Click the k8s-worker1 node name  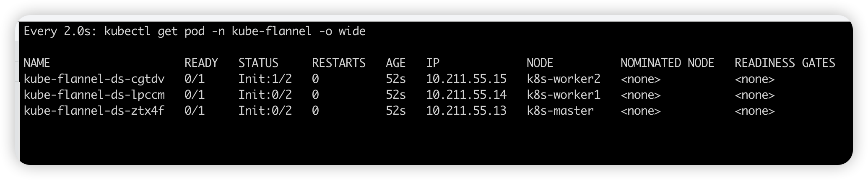click(564, 95)
